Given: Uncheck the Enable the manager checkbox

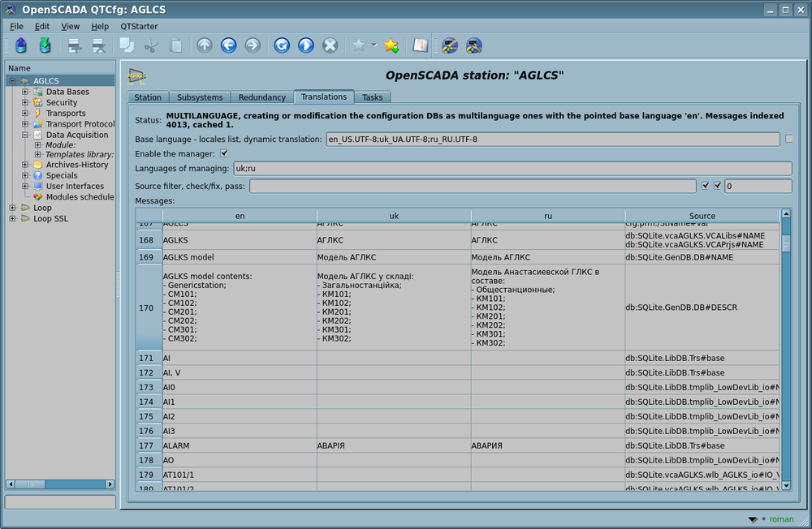Looking at the screenshot, I should [x=224, y=153].
